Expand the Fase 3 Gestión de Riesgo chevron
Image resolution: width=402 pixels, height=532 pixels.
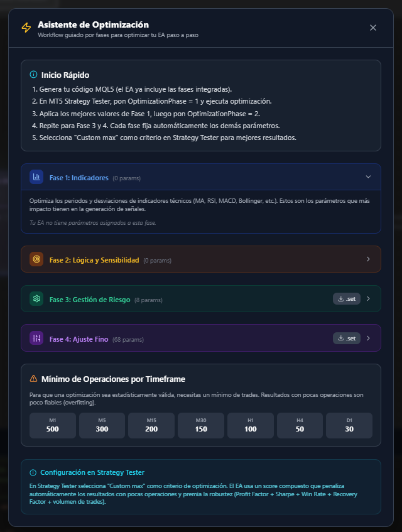[369, 299]
